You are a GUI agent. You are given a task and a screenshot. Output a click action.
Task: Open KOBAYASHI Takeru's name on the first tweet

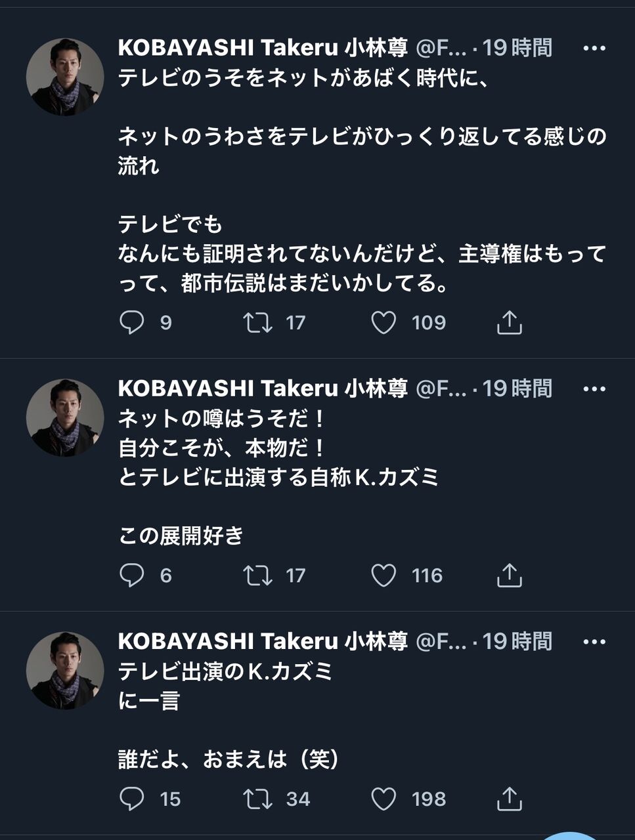coord(263,48)
